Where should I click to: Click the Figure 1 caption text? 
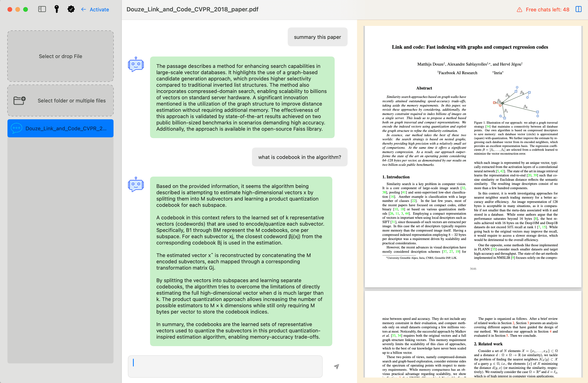(516, 138)
